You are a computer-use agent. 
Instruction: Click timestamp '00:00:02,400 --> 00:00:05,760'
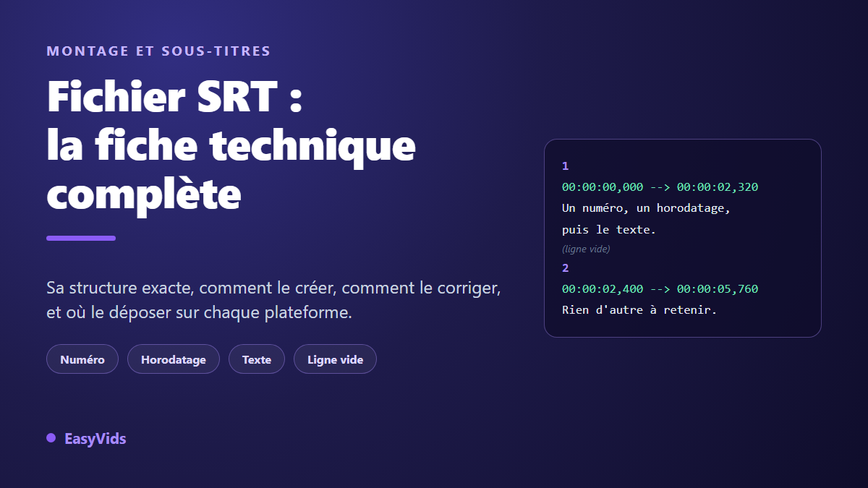coord(660,289)
